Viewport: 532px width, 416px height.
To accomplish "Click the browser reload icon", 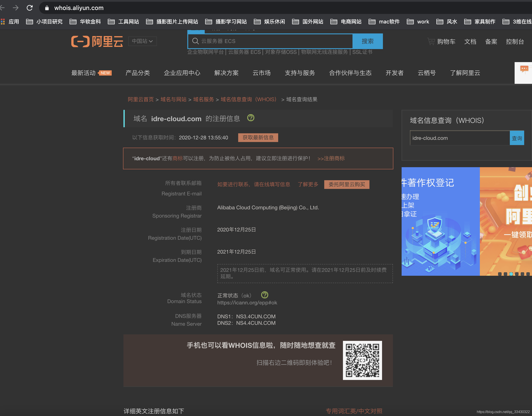I will click(30, 8).
